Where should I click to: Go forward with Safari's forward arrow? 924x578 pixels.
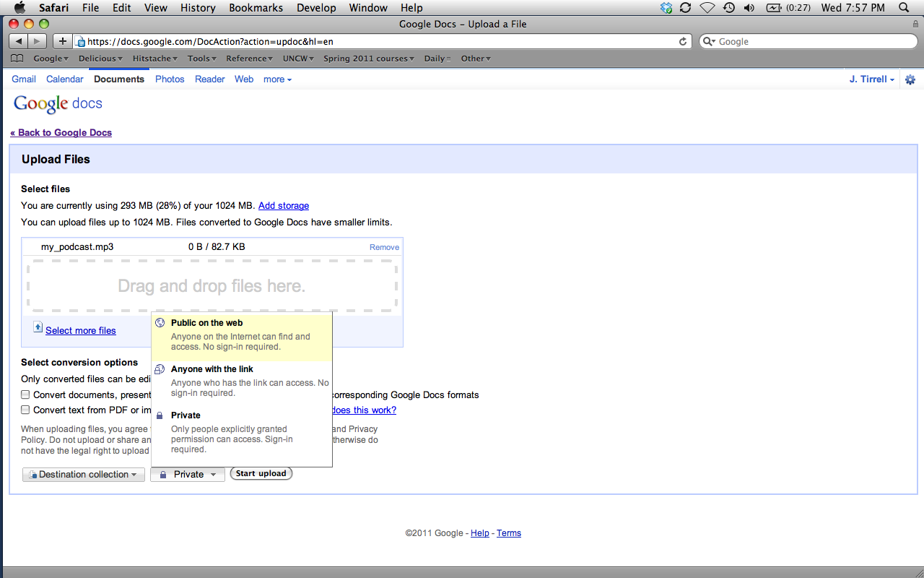[x=38, y=41]
